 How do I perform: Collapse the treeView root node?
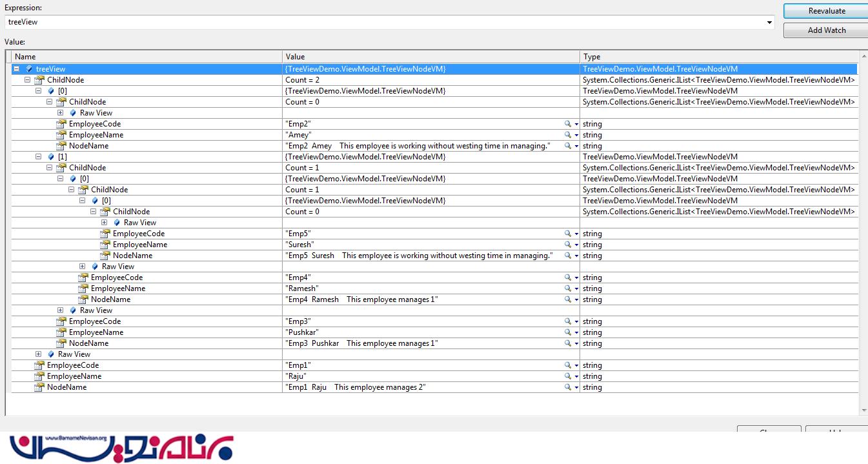point(16,69)
